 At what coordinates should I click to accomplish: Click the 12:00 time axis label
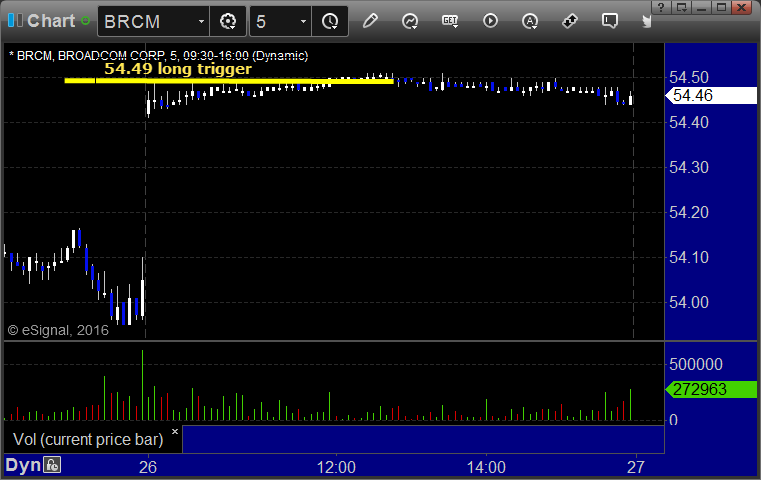336,467
